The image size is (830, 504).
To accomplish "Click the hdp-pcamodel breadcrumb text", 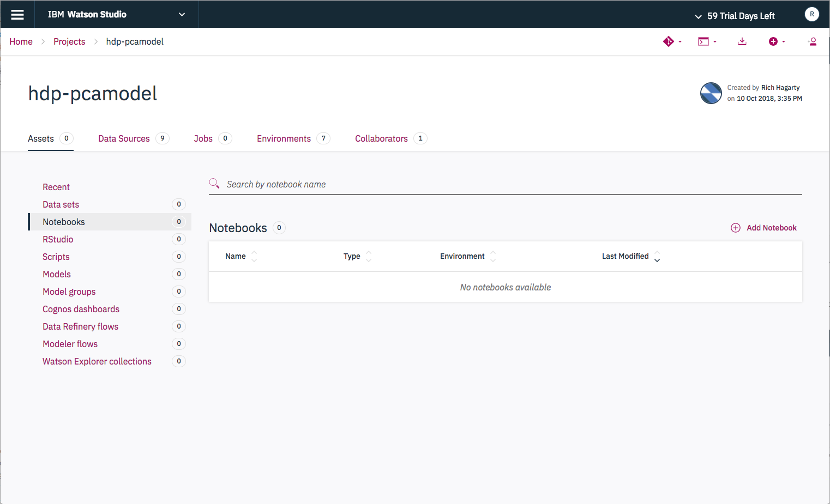I will click(x=135, y=41).
